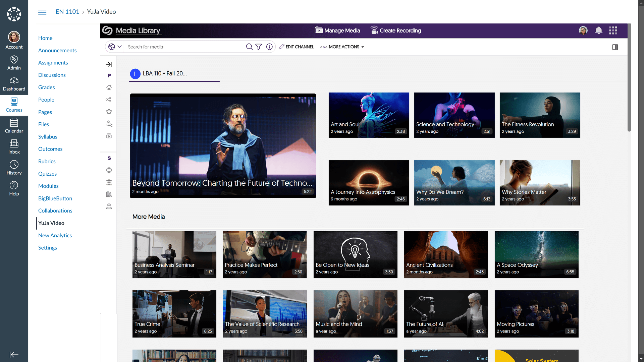This screenshot has height=362, width=644.
Task: Open Manage Media in the Media Library toolbar
Action: pyautogui.click(x=337, y=31)
